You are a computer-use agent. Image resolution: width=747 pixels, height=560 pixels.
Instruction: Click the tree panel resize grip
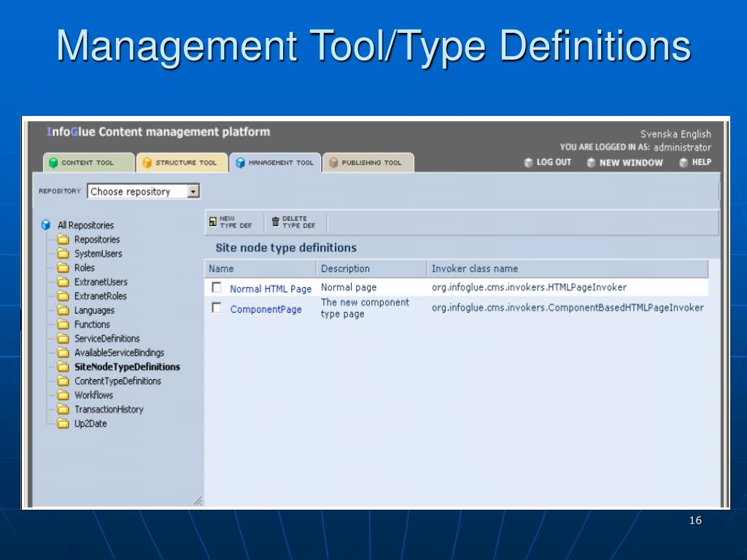198,500
